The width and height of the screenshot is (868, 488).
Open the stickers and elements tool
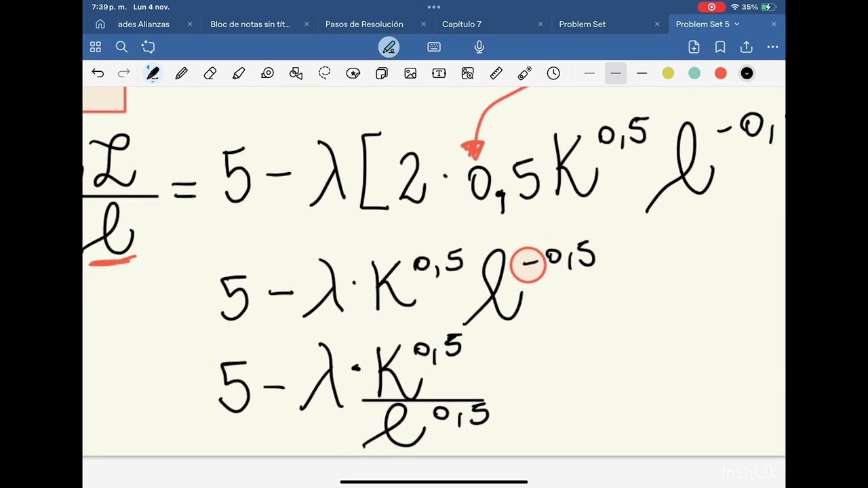tap(353, 73)
